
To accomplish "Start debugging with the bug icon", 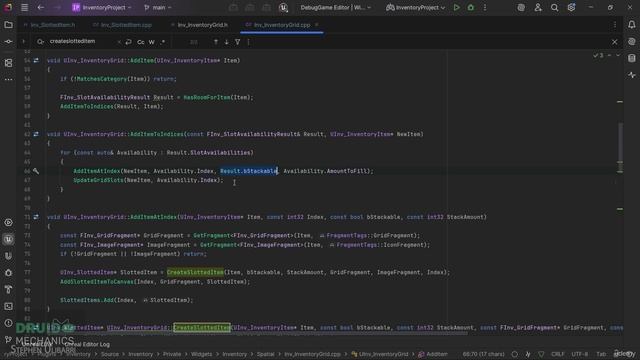I will click(x=471, y=7).
